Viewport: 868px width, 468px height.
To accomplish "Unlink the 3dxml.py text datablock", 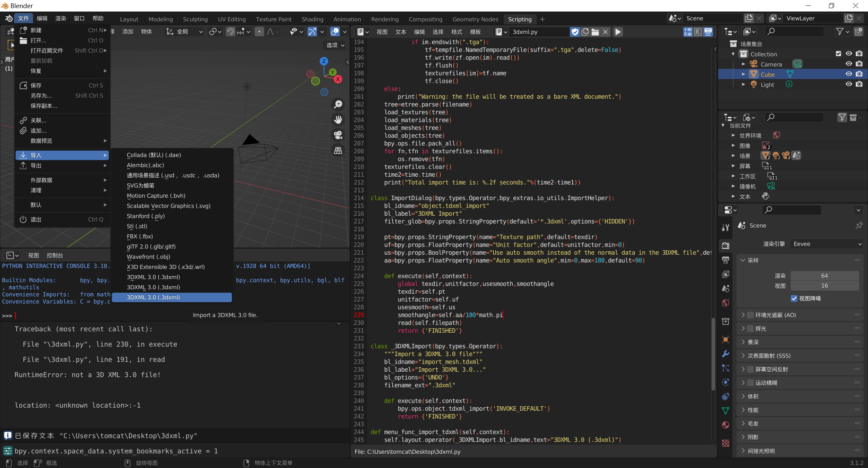I will click(606, 32).
